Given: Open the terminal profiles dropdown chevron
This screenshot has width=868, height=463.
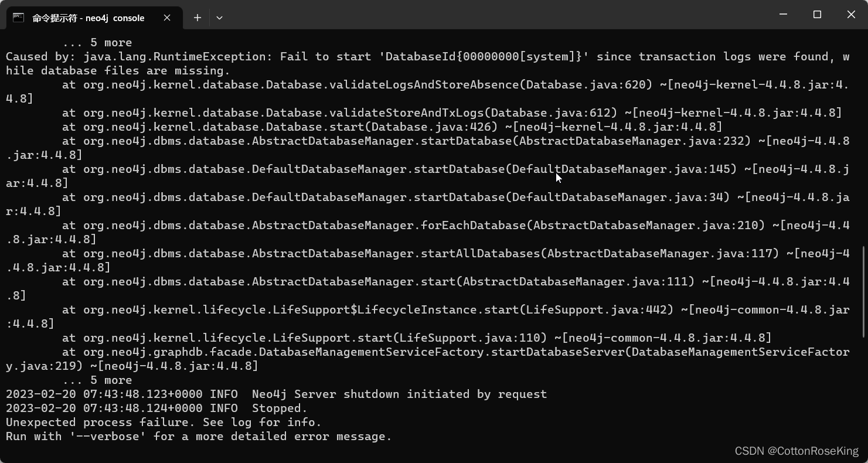Looking at the screenshot, I should coord(219,18).
